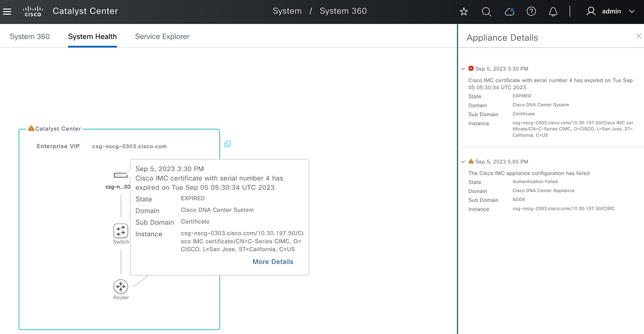Click the Certificate sub domain in Appliance Details
This screenshot has height=334, width=644.
coord(524,114)
